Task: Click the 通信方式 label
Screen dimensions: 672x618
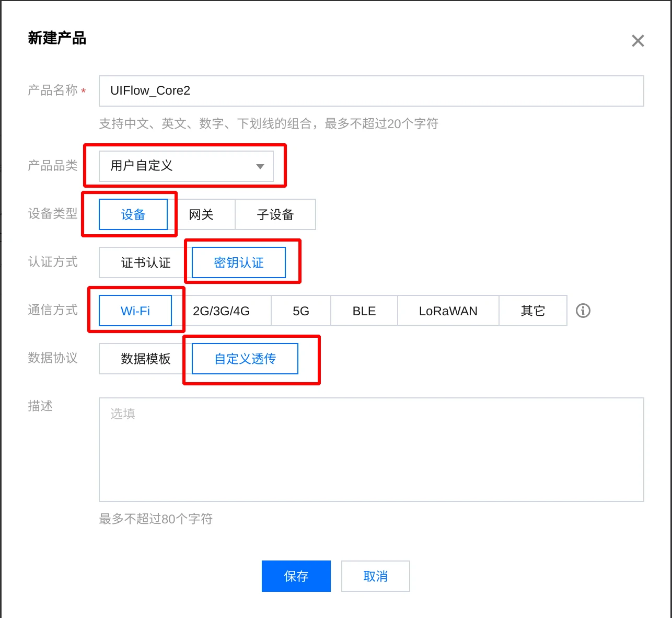Action: (x=53, y=310)
